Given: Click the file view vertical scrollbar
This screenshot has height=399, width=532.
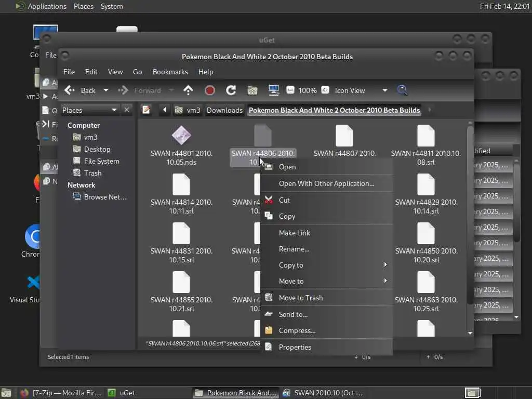Looking at the screenshot, I should [470, 216].
